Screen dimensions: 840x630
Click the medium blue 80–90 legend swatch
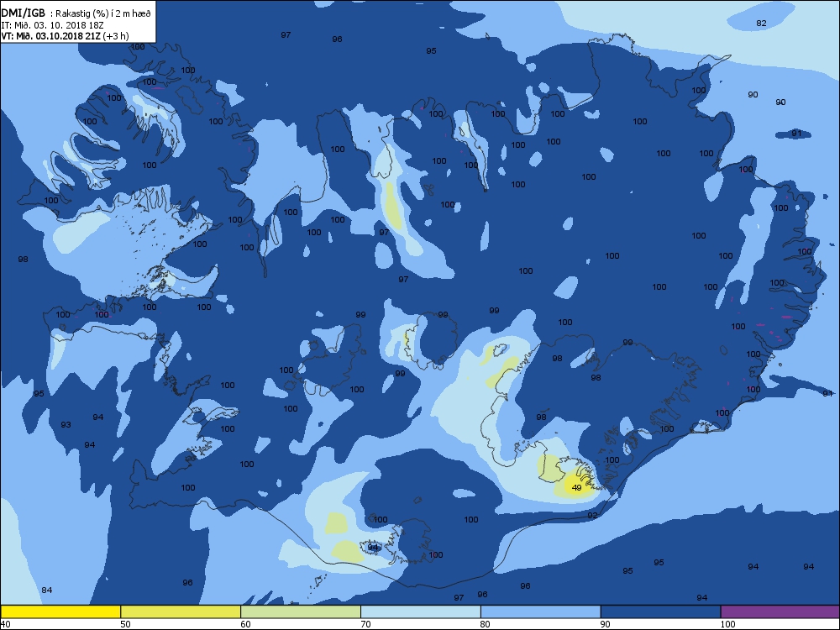(x=540, y=612)
